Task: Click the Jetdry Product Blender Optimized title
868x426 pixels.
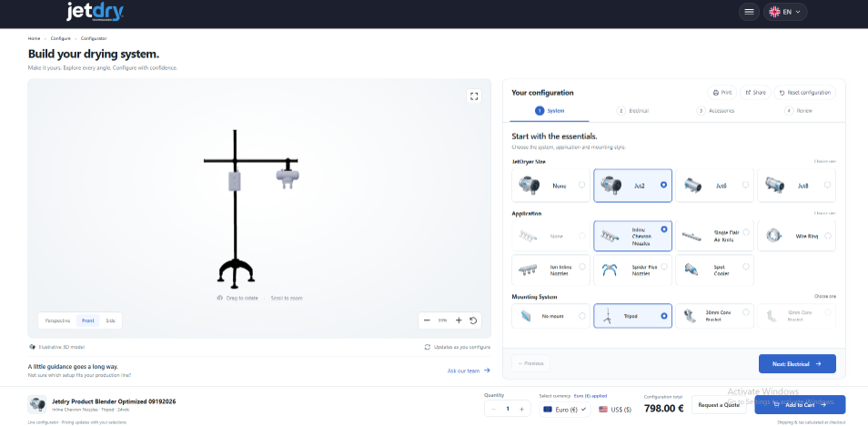Action: tap(114, 401)
